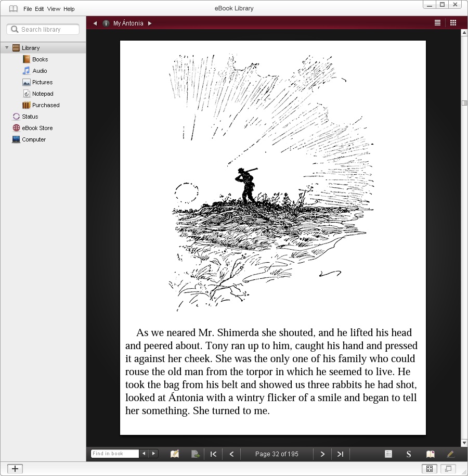Open the Edit menu
The width and height of the screenshot is (468, 476).
coord(39,9)
